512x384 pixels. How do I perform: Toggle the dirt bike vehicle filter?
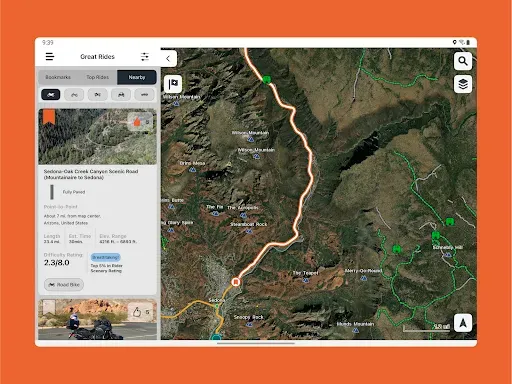pyautogui.click(x=74, y=95)
